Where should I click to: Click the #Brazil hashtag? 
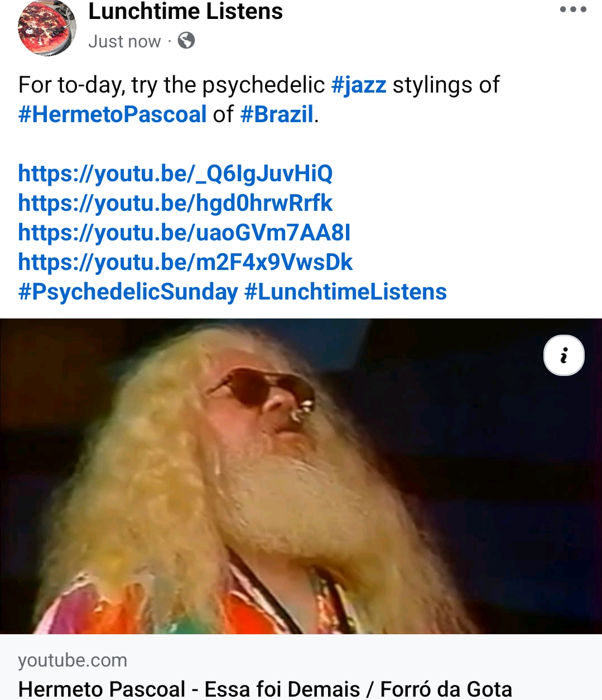277,114
